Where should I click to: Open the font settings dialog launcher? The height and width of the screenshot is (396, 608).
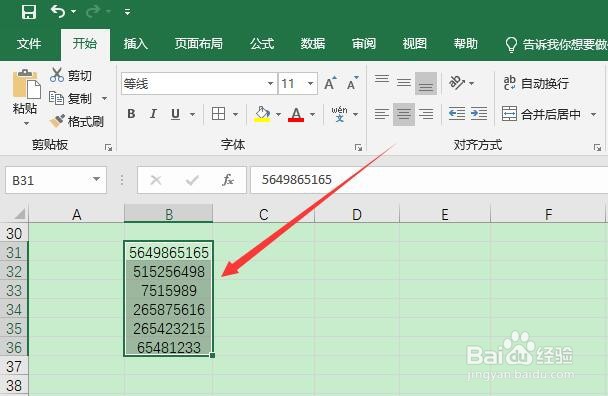(358, 147)
